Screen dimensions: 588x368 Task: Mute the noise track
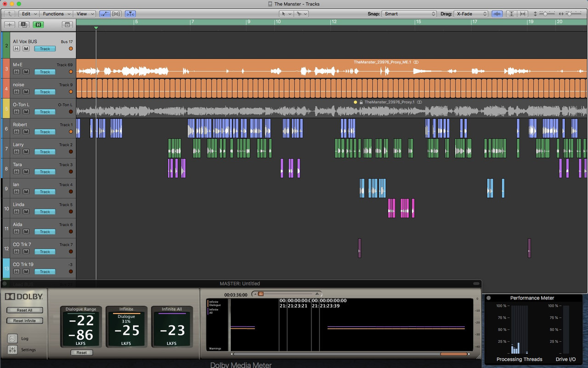click(x=26, y=92)
